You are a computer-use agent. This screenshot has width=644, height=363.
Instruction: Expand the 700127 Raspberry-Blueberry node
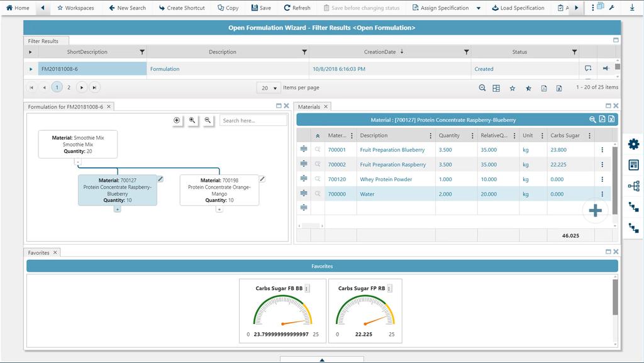[118, 209]
